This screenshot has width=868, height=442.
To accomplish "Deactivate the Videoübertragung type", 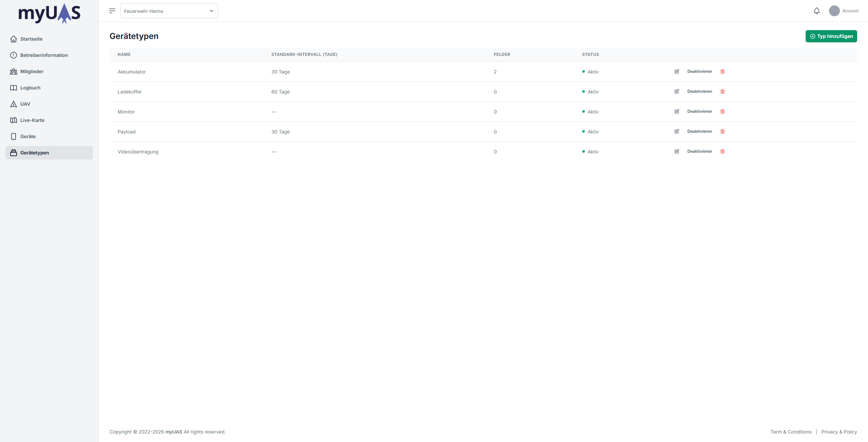I will pyautogui.click(x=699, y=151).
